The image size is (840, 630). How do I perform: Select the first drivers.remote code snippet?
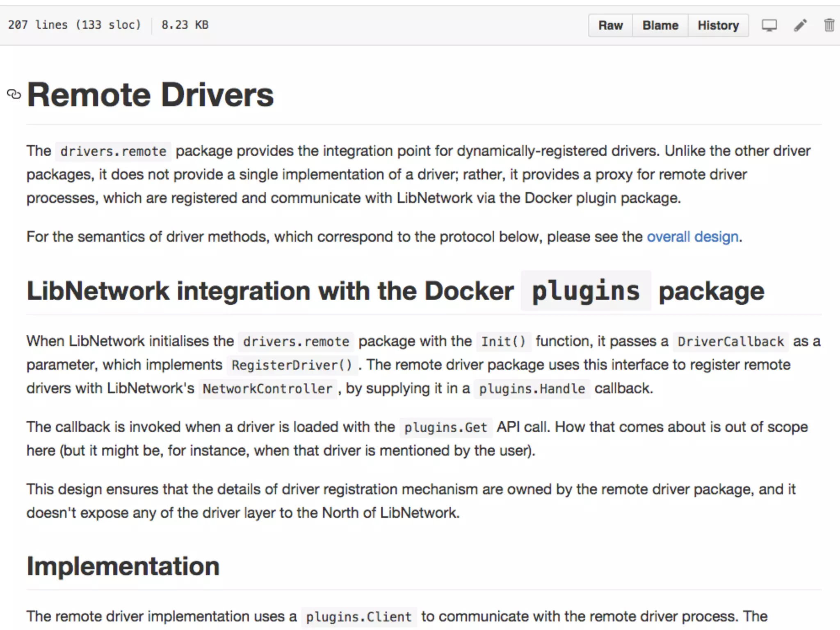(113, 151)
